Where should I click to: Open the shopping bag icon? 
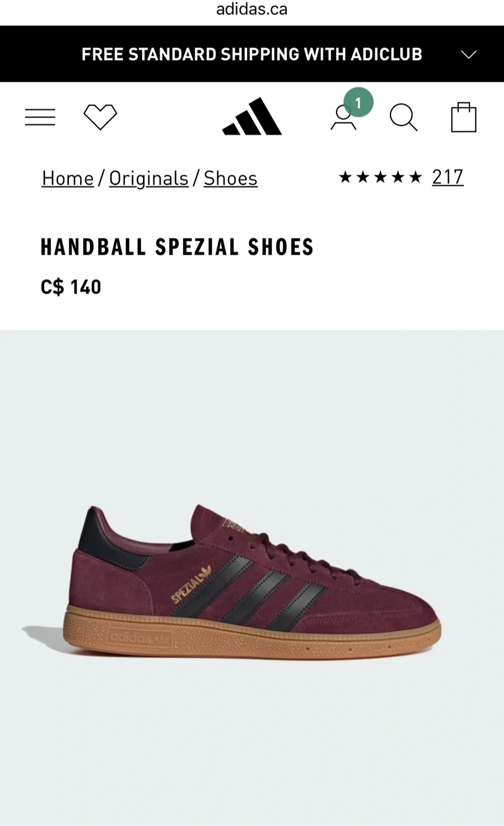[464, 117]
